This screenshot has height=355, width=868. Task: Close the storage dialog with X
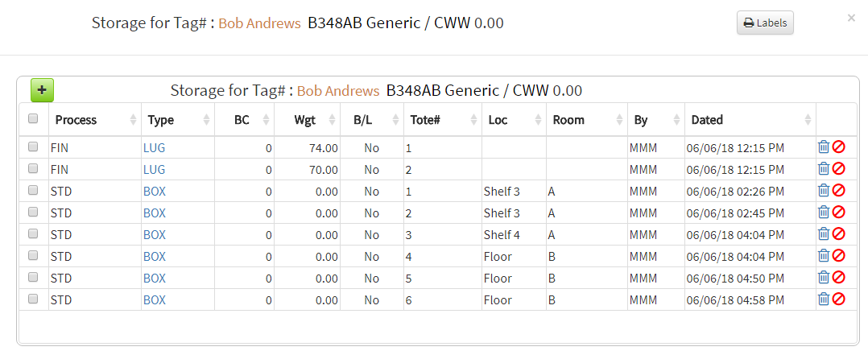click(851, 18)
